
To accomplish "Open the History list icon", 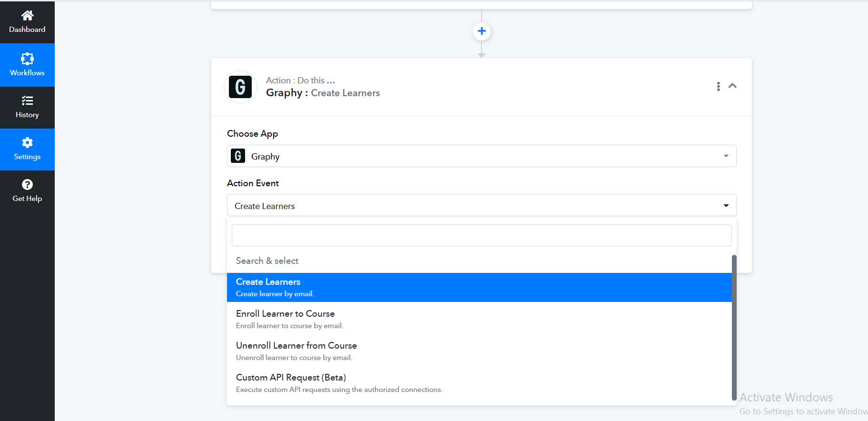I will [x=27, y=100].
